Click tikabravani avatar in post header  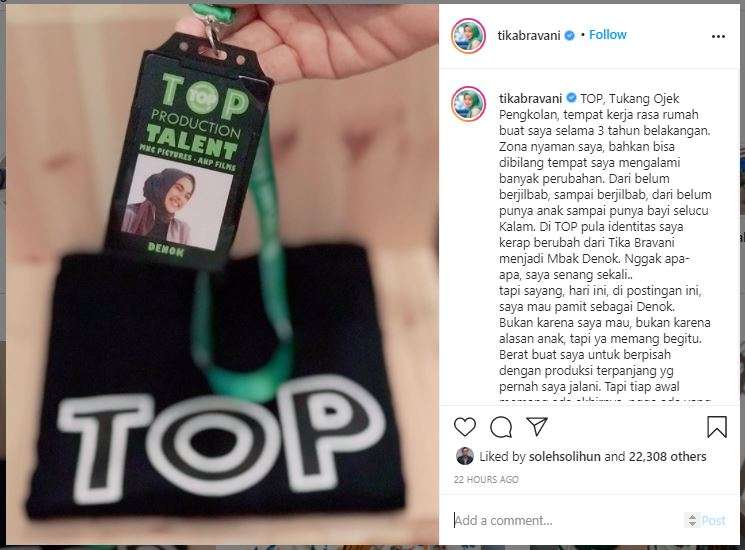pyautogui.click(x=468, y=36)
